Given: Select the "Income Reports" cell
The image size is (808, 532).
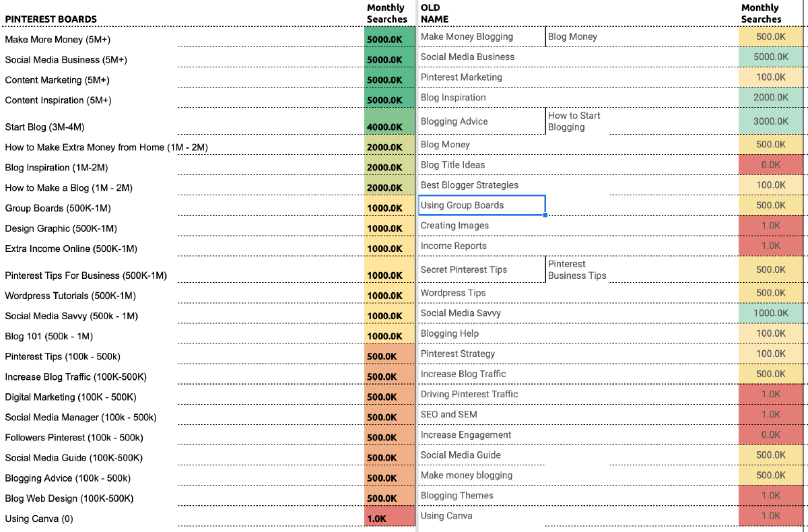Looking at the screenshot, I should tap(453, 246).
